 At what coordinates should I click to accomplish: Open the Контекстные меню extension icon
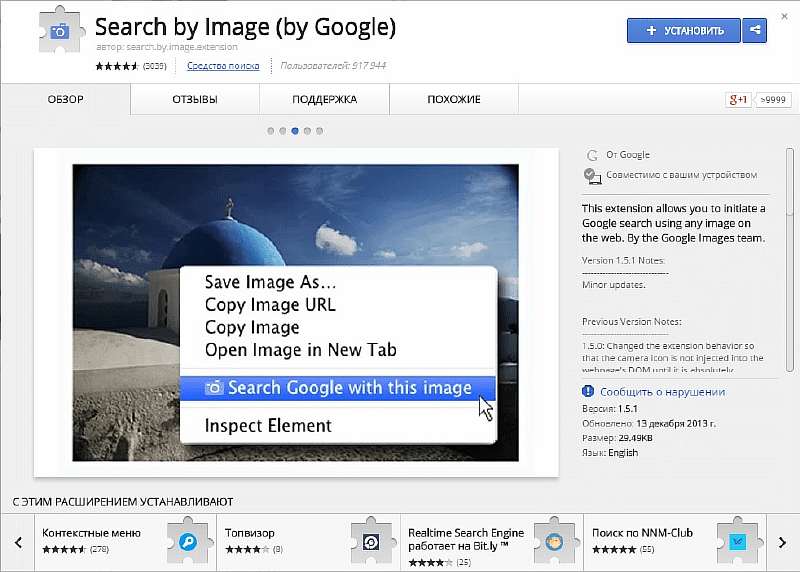click(187, 542)
